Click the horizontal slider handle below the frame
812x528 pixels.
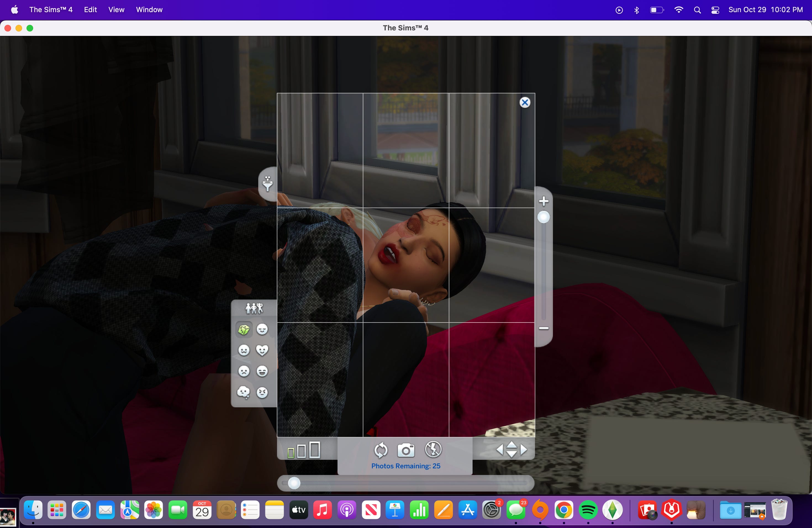tap(294, 483)
